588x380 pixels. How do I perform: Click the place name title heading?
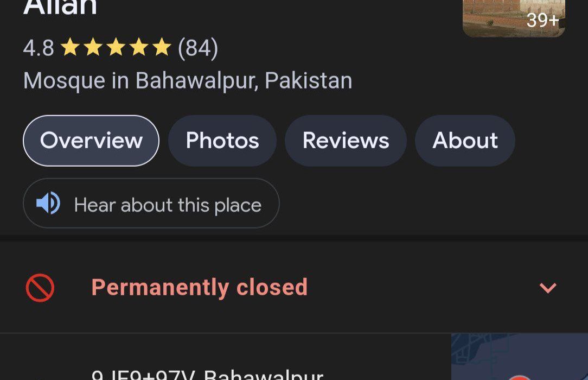coord(60,7)
